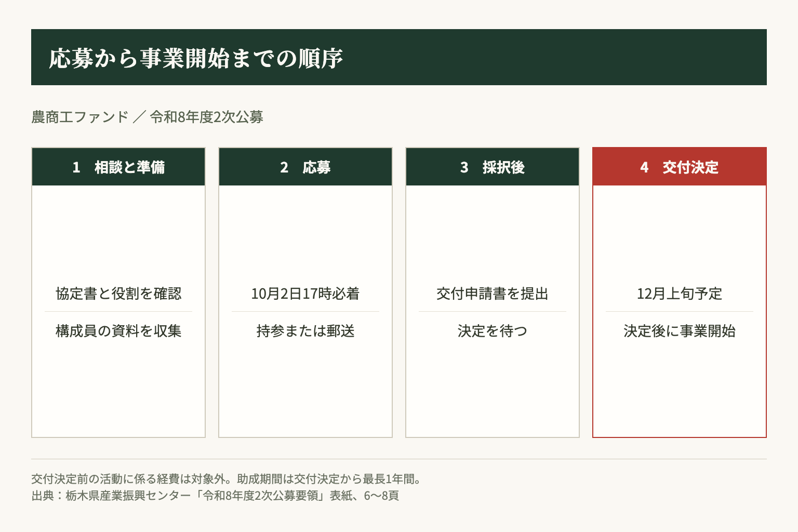This screenshot has height=532, width=798.
Task: Select text 協定書と役割を確認
Action: (118, 294)
